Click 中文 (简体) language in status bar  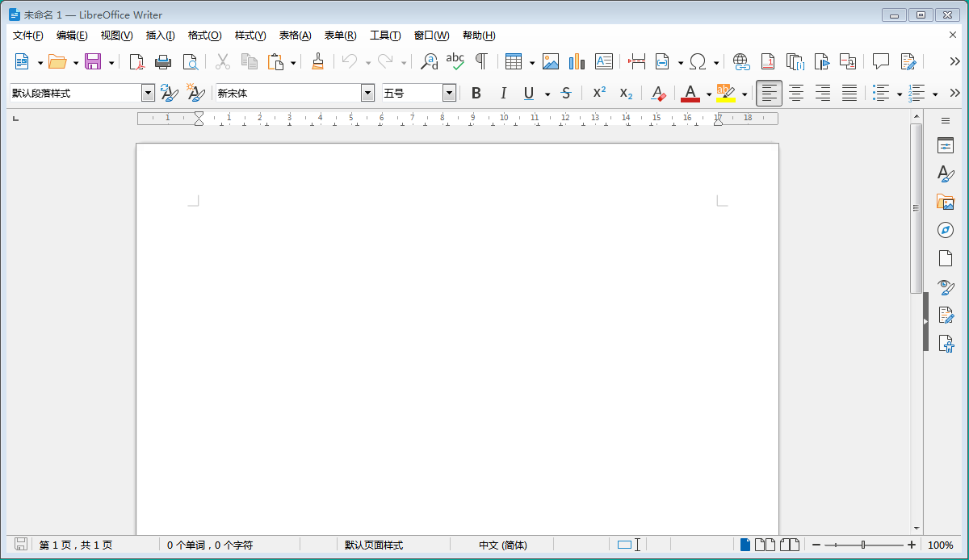[x=502, y=545]
